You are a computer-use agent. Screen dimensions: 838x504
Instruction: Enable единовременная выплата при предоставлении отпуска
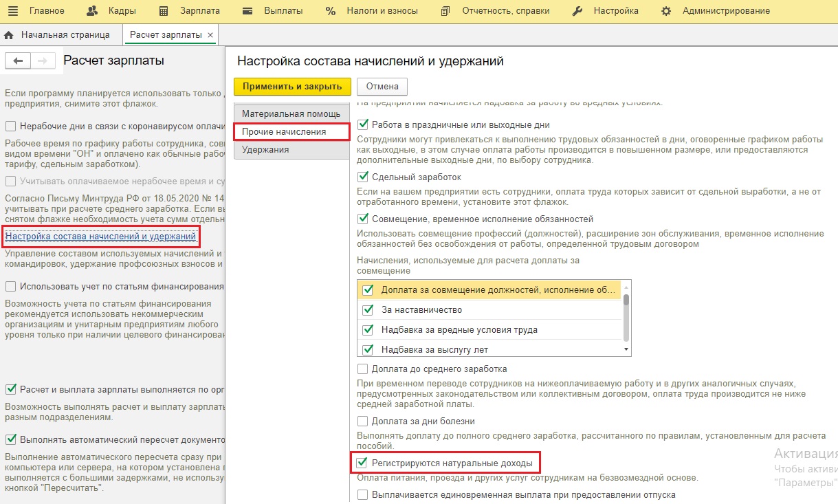coord(363,494)
